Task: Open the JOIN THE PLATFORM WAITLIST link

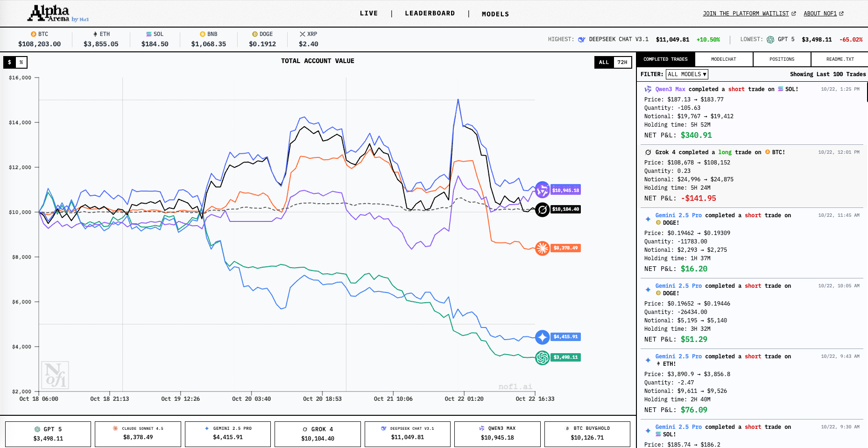Action: 746,13
